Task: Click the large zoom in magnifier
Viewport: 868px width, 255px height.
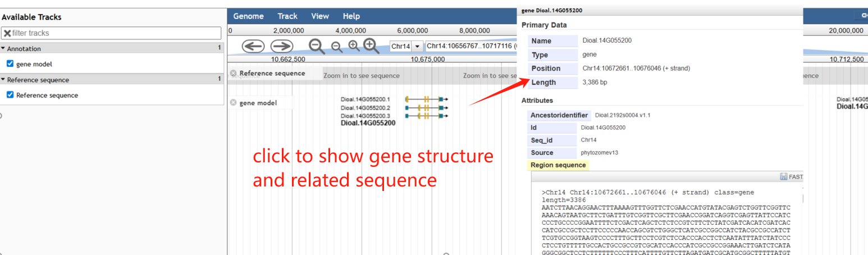Action: pos(371,45)
